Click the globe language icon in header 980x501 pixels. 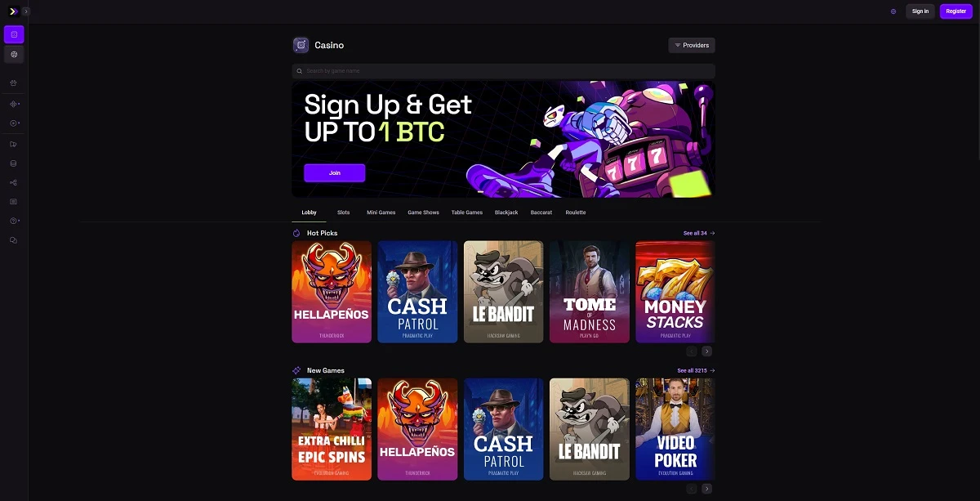click(x=893, y=11)
